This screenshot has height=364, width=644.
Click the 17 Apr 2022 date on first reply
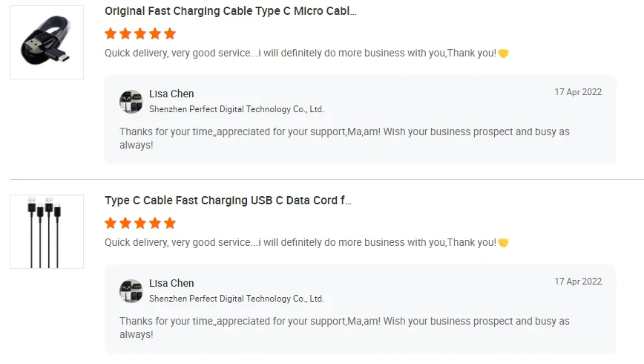click(578, 92)
